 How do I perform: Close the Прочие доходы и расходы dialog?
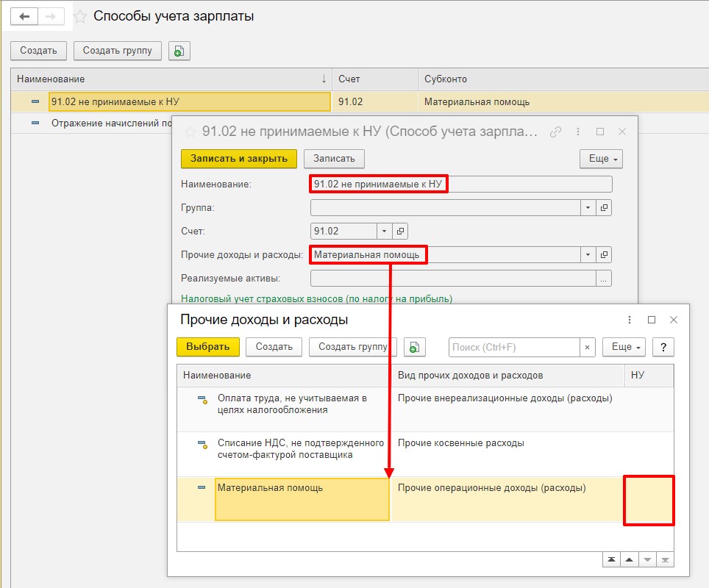point(673,320)
